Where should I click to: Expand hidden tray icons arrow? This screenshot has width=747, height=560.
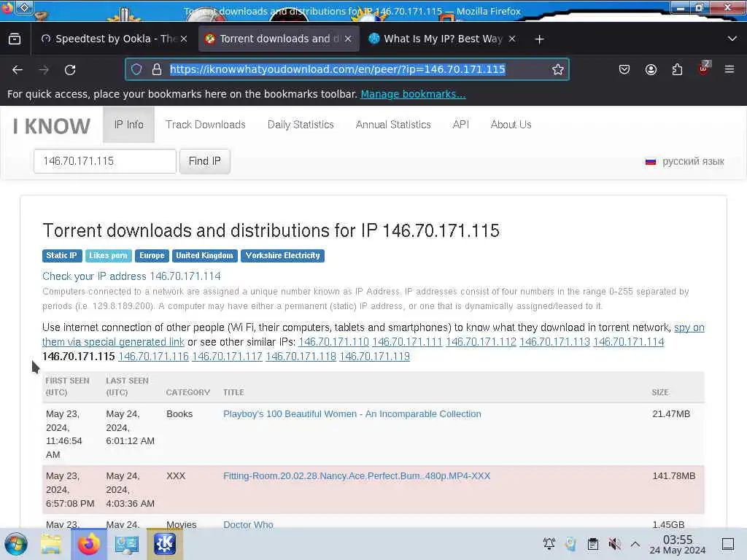tap(635, 544)
